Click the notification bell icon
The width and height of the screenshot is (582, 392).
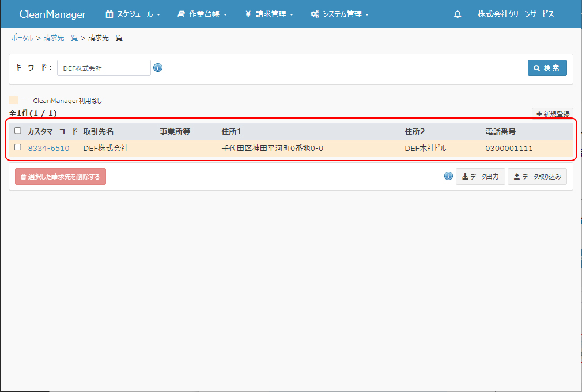(x=458, y=14)
